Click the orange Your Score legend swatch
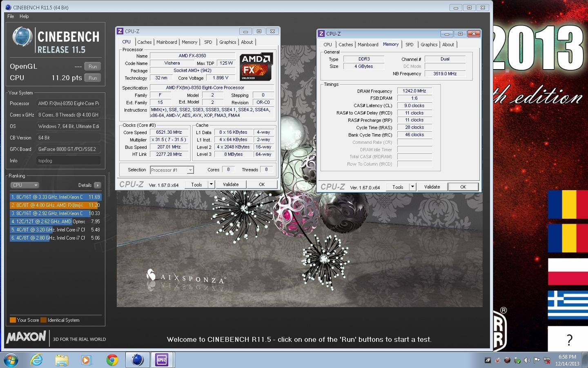 click(x=13, y=320)
